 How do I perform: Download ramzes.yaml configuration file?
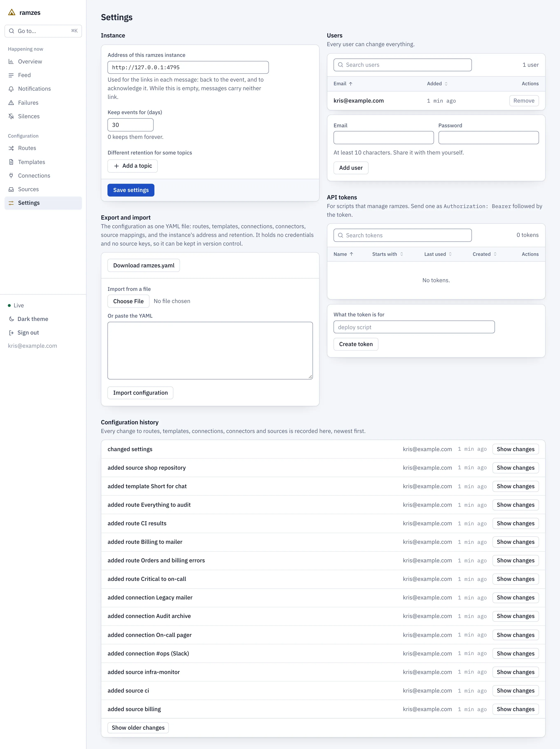144,266
